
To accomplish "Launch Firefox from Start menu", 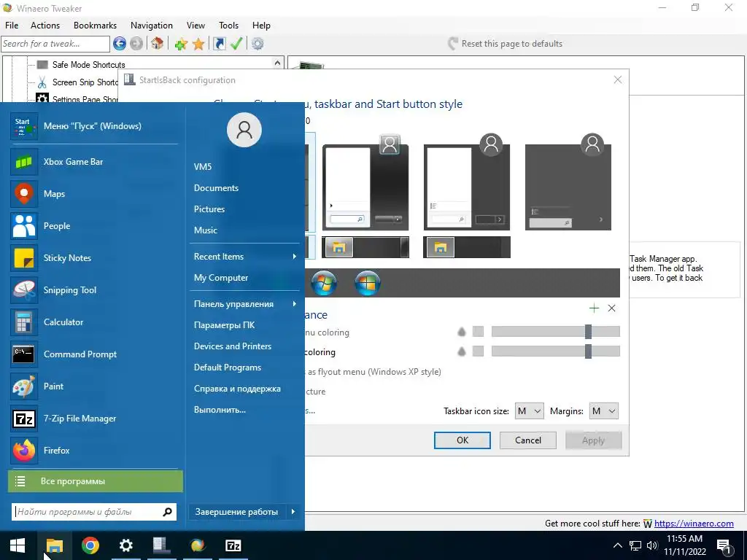I will pyautogui.click(x=94, y=451).
